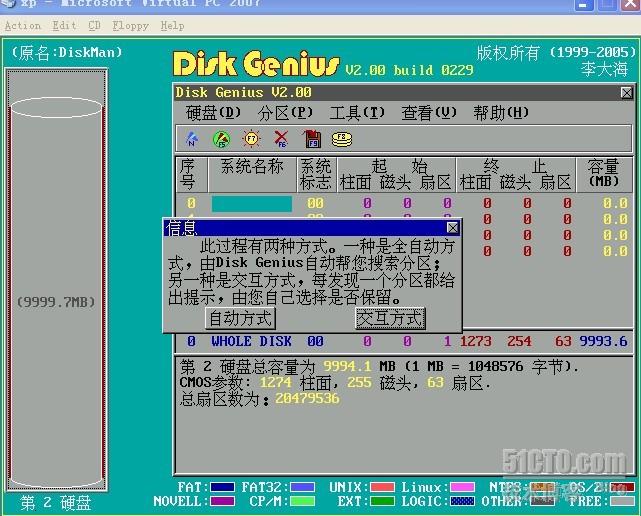Click total capacity value 9994.1

pyautogui.click(x=347, y=366)
